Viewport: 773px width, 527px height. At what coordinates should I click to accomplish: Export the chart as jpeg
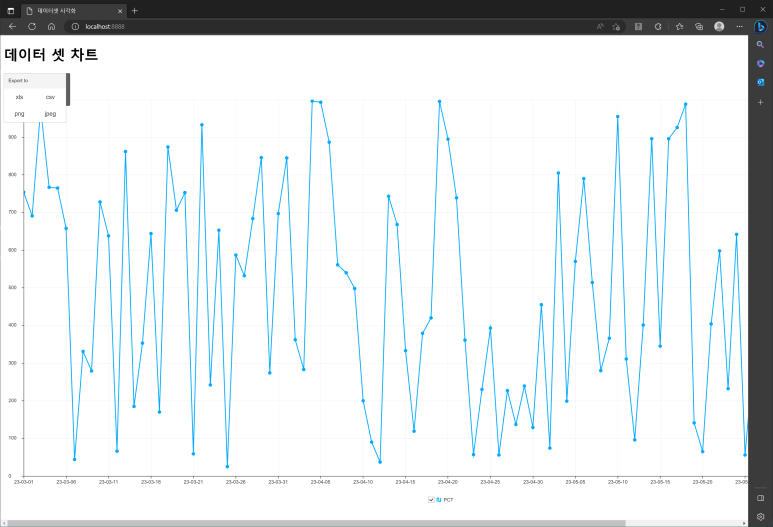click(50, 114)
